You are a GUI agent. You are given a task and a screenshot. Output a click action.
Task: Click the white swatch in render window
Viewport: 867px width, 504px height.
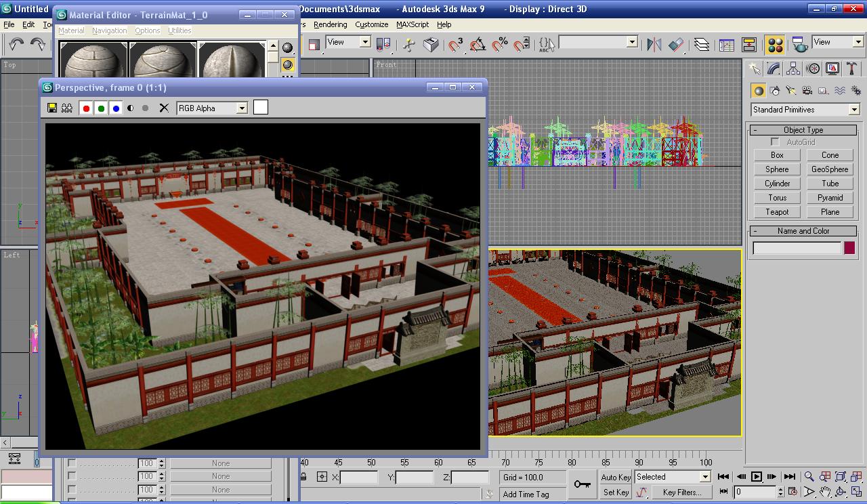coord(261,107)
